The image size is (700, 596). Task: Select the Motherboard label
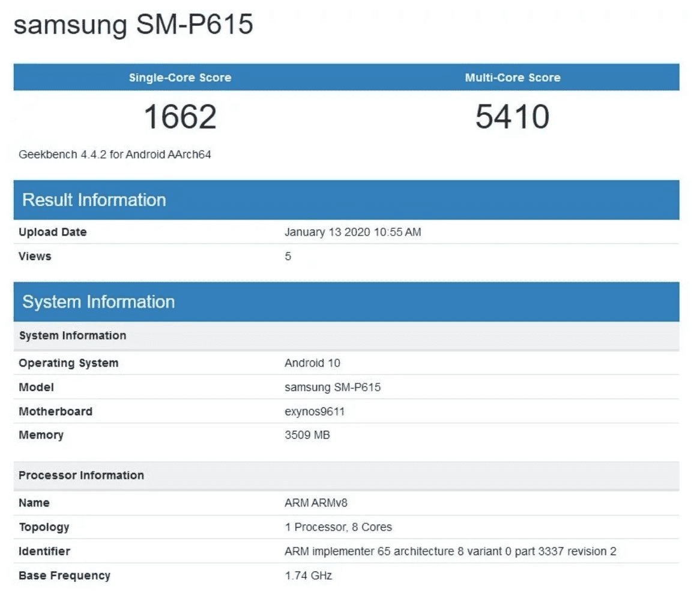(55, 411)
